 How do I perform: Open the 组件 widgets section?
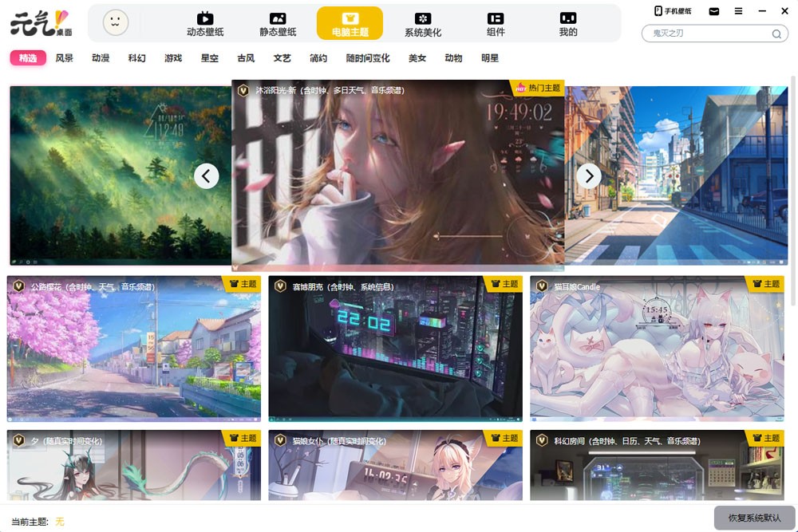click(496, 24)
